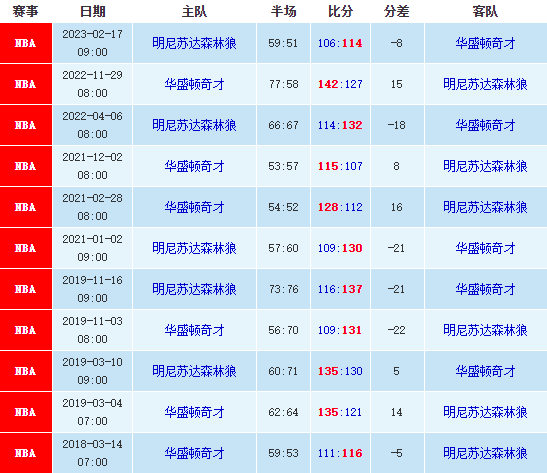
Task: Select the 主队 column header
Action: (194, 11)
